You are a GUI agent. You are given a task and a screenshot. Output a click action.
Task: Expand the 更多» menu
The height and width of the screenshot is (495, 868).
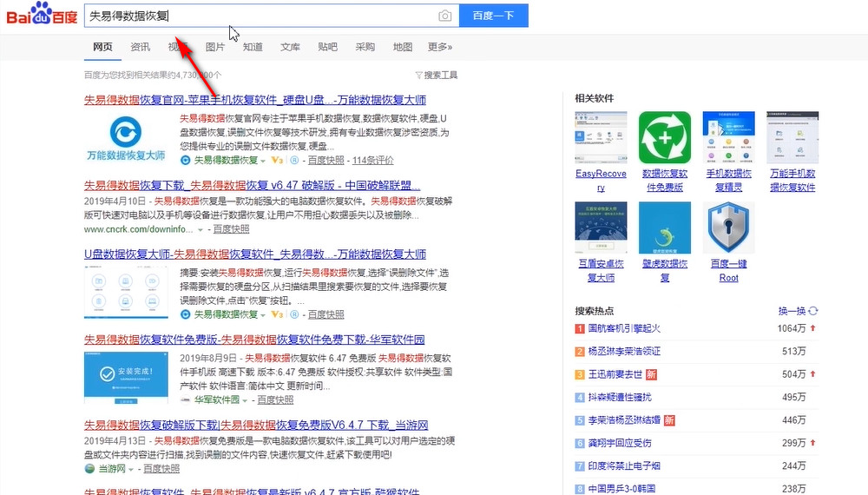coord(440,47)
